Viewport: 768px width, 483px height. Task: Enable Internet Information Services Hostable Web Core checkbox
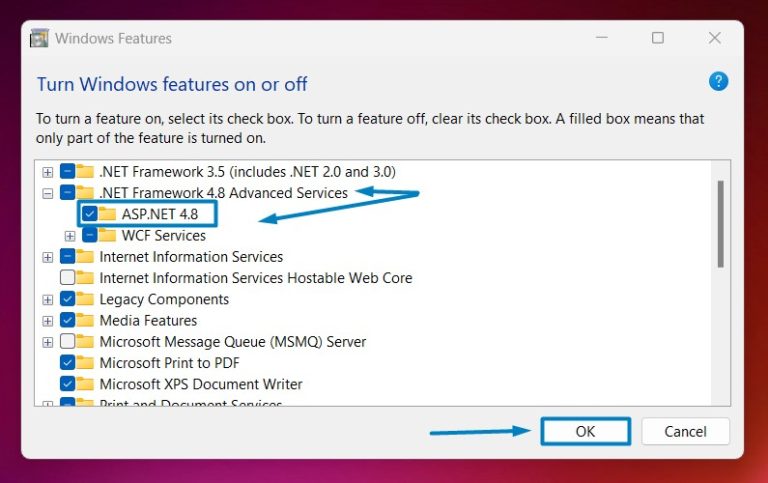click(68, 277)
